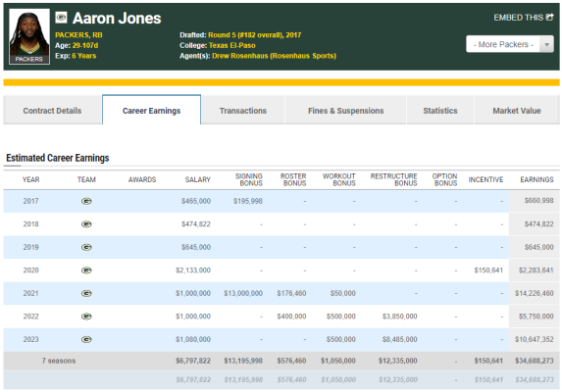Click the RESTRUCTURE BONUS column header
The width and height of the screenshot is (562, 392).
coord(393,179)
